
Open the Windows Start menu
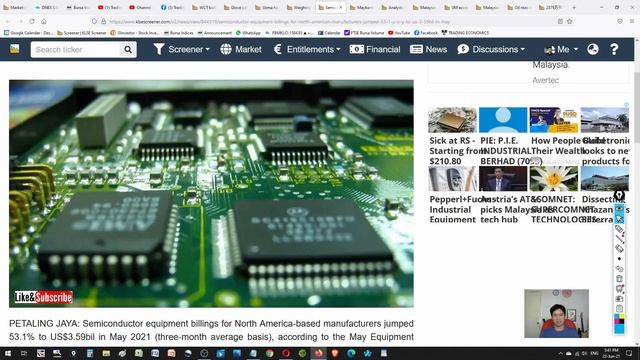click(7, 353)
